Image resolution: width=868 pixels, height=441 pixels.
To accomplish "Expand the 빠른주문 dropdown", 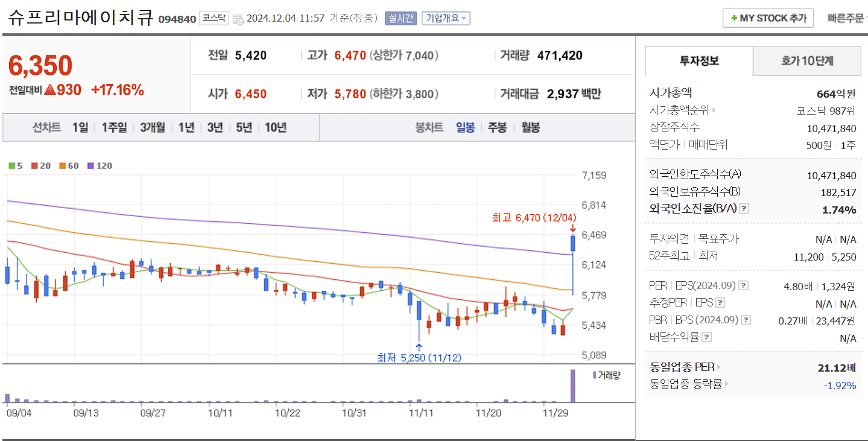I will pyautogui.click(x=848, y=18).
